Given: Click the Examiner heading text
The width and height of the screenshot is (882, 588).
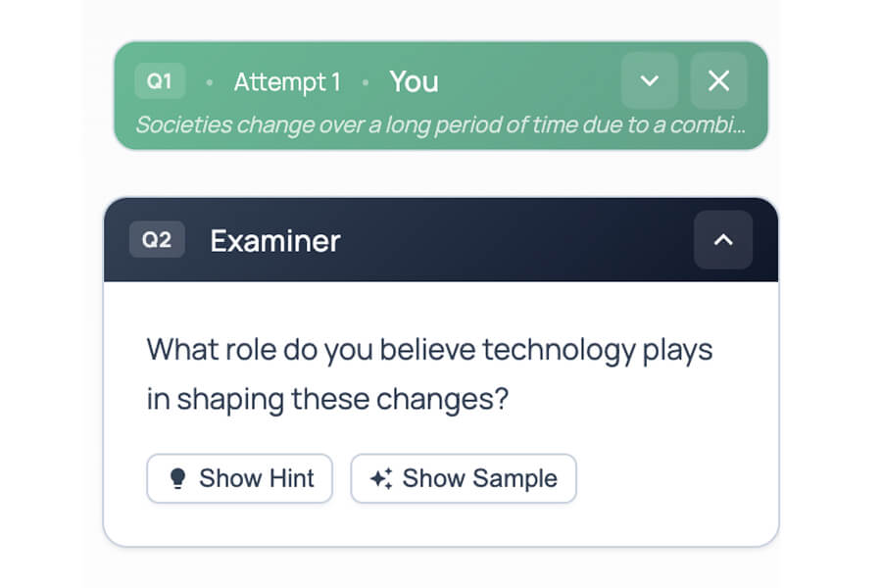Looking at the screenshot, I should [x=275, y=240].
